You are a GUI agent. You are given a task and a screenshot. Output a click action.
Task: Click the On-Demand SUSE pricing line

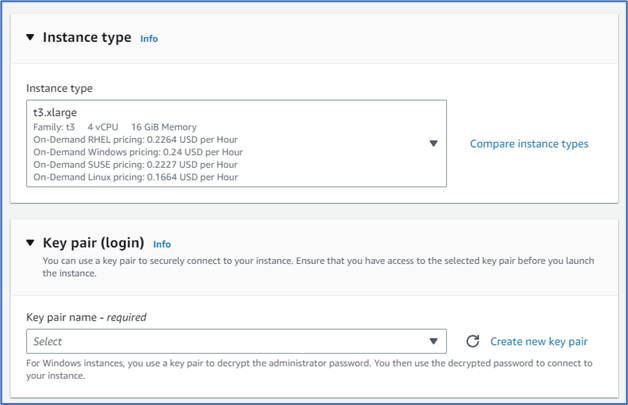tap(135, 165)
